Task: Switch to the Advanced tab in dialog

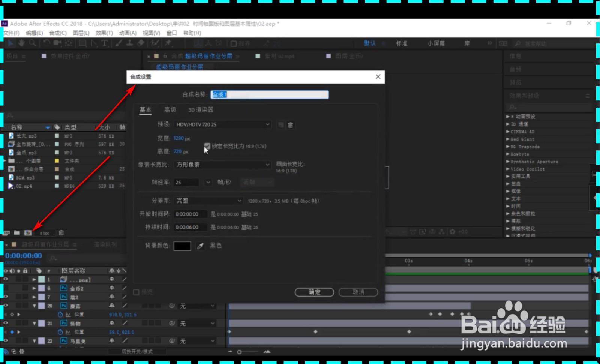Action: (x=170, y=110)
